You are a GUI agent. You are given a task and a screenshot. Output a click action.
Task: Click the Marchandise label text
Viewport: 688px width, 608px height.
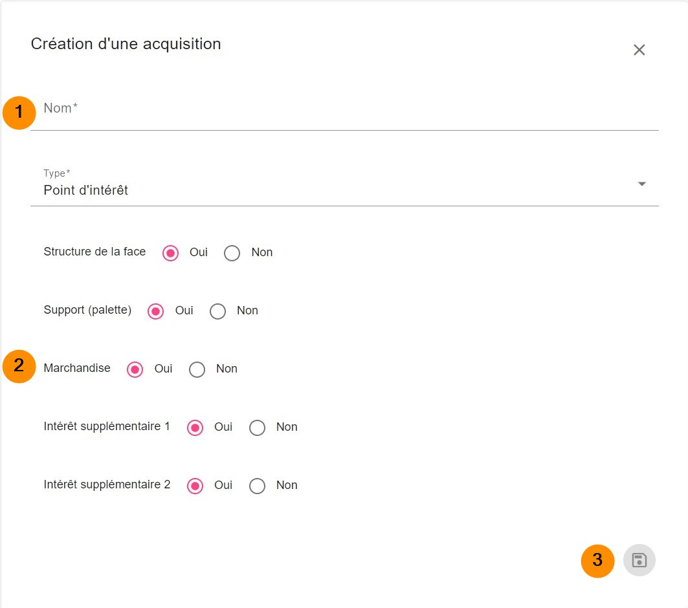pos(77,369)
